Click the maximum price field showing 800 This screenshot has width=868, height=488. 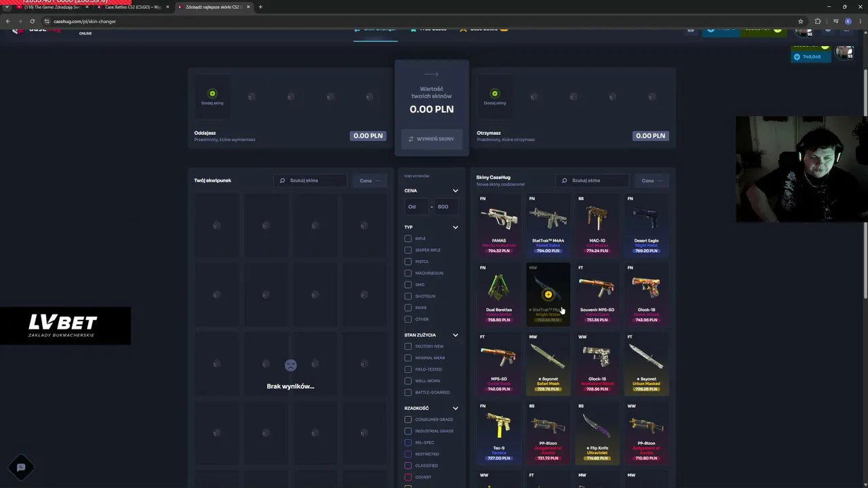click(446, 207)
